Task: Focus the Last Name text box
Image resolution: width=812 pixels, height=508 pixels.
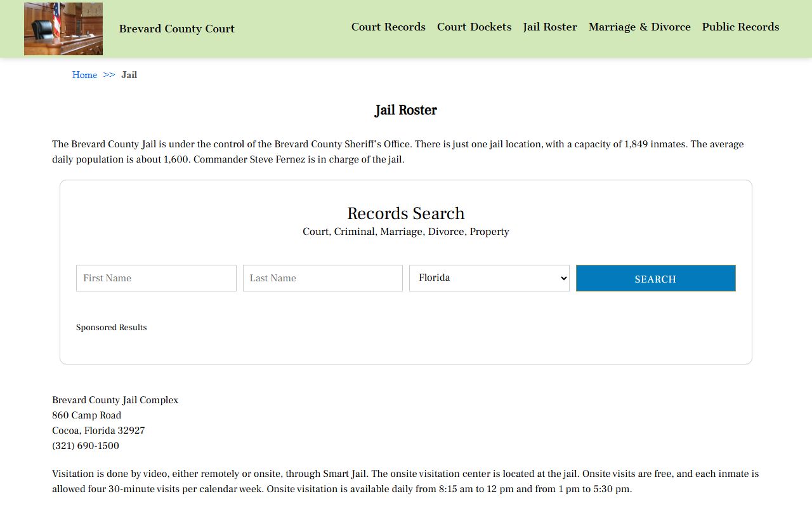Action: [322, 278]
